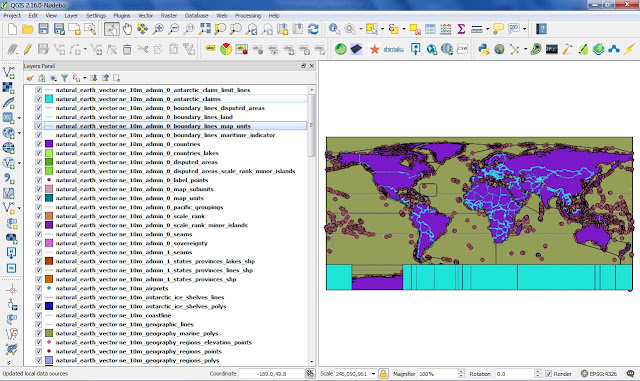Click Add Raster Layer checkerboard icon
This screenshot has width=640, height=381.
(9, 88)
